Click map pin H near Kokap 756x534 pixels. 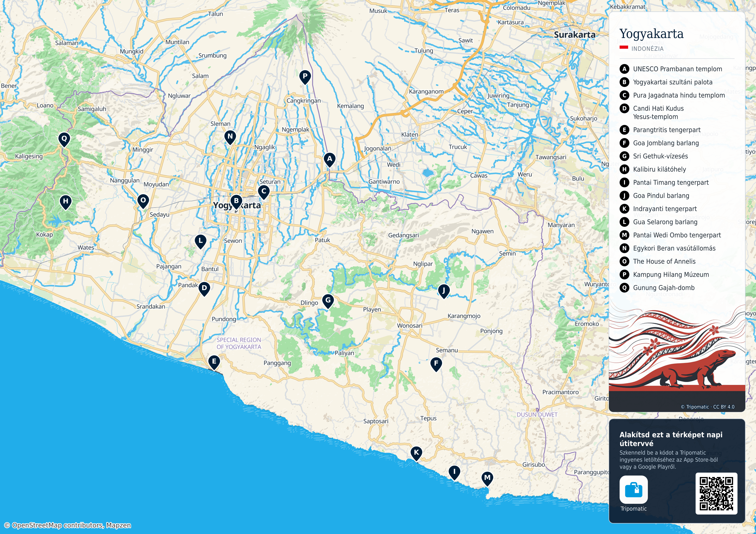66,202
